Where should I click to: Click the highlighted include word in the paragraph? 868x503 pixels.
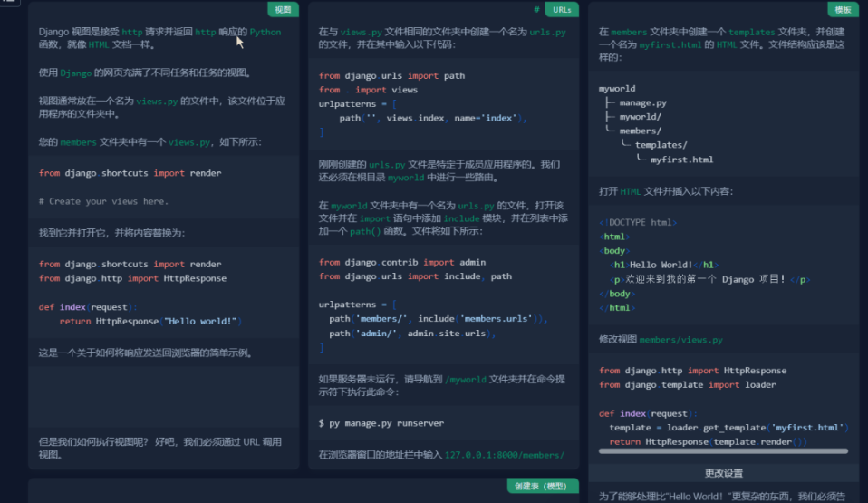[461, 218]
